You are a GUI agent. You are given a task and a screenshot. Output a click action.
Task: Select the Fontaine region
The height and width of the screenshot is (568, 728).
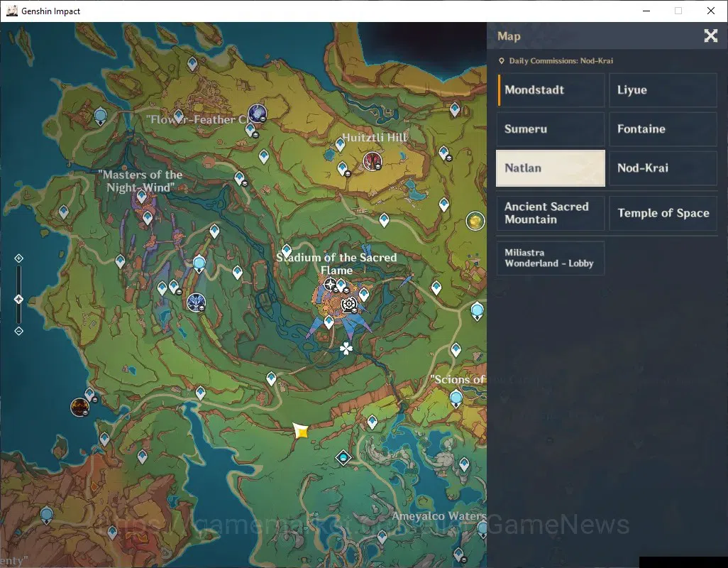663,129
